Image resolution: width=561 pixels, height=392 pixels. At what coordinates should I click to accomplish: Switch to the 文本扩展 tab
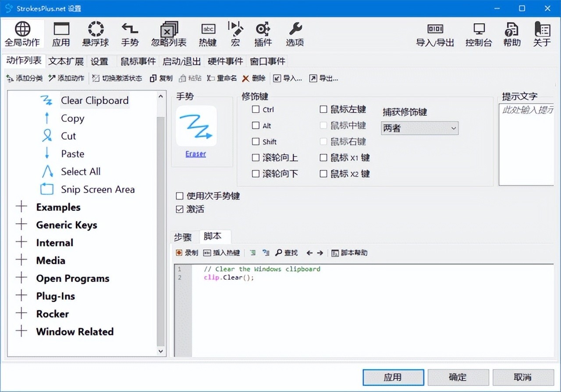coord(66,61)
